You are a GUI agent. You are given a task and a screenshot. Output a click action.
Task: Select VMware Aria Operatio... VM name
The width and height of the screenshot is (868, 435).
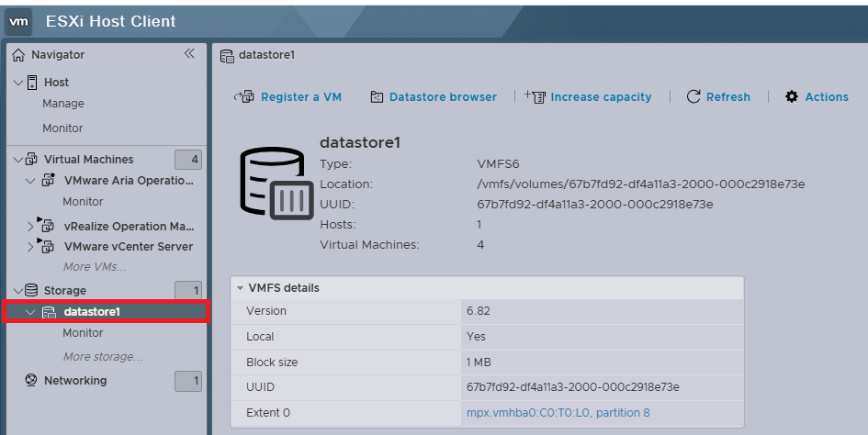pos(129,181)
